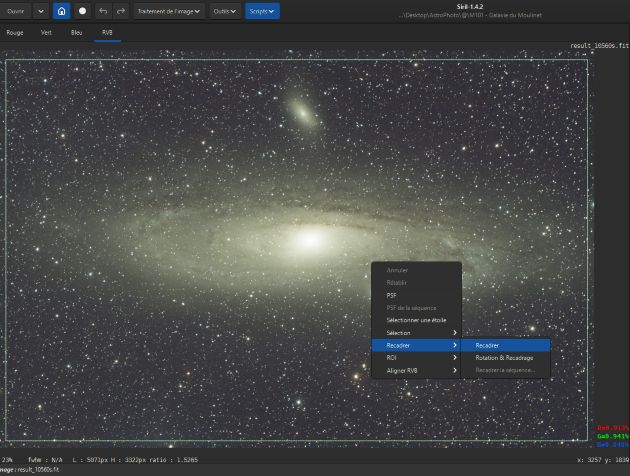The image size is (630, 476).
Task: Switch to the Vert channel tab
Action: pyautogui.click(x=46, y=32)
